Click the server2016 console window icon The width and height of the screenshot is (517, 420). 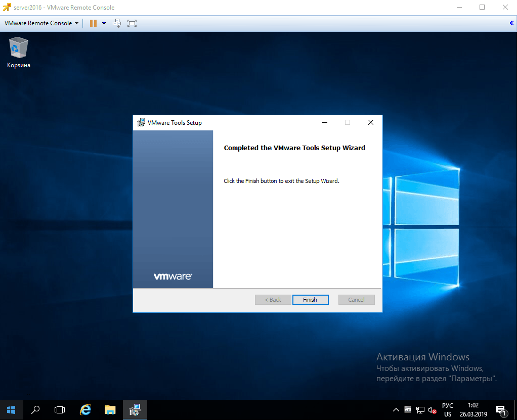(x=7, y=7)
